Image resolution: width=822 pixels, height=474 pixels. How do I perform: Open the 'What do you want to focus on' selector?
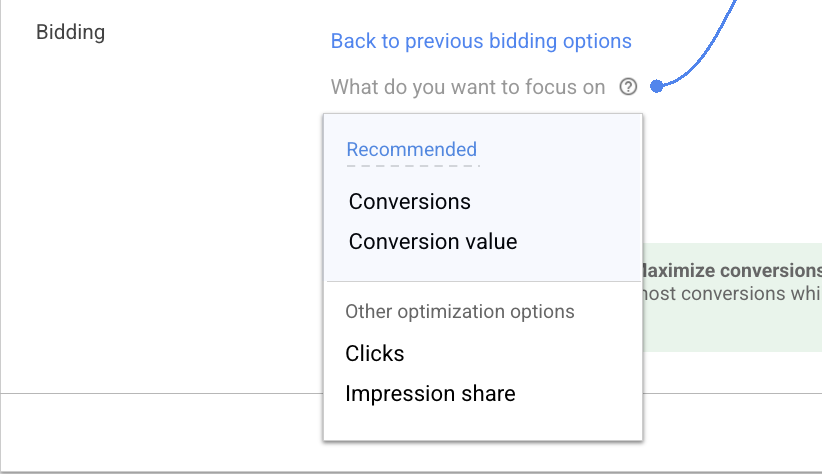[x=468, y=87]
